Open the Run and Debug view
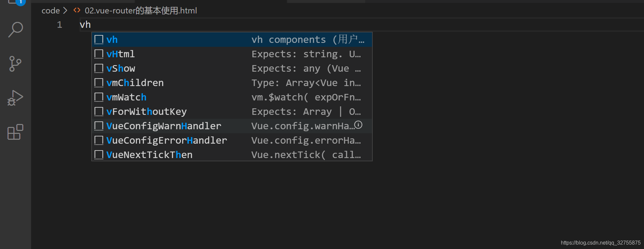The image size is (644, 249). coord(15,98)
